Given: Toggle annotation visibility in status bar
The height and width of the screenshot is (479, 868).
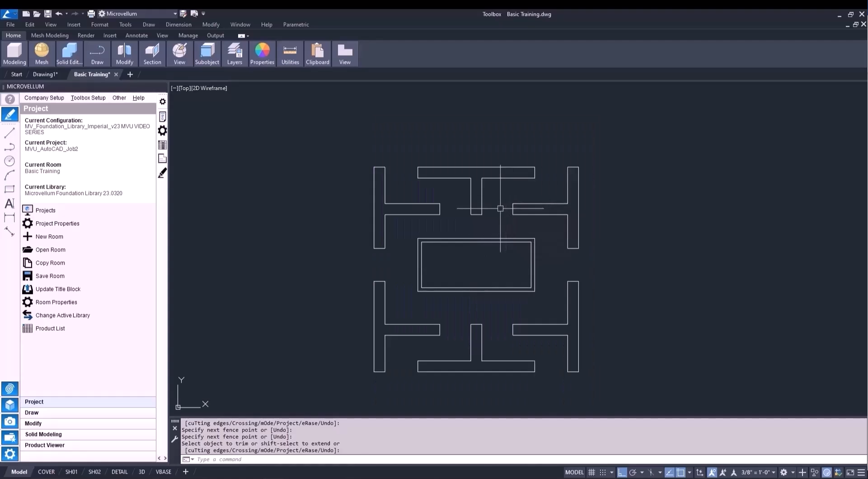Looking at the screenshot, I should (712, 472).
